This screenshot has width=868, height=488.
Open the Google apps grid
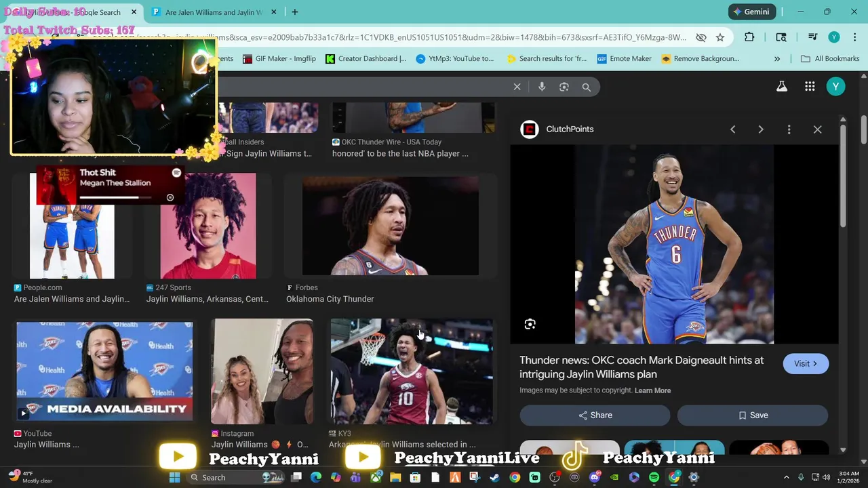point(810,86)
